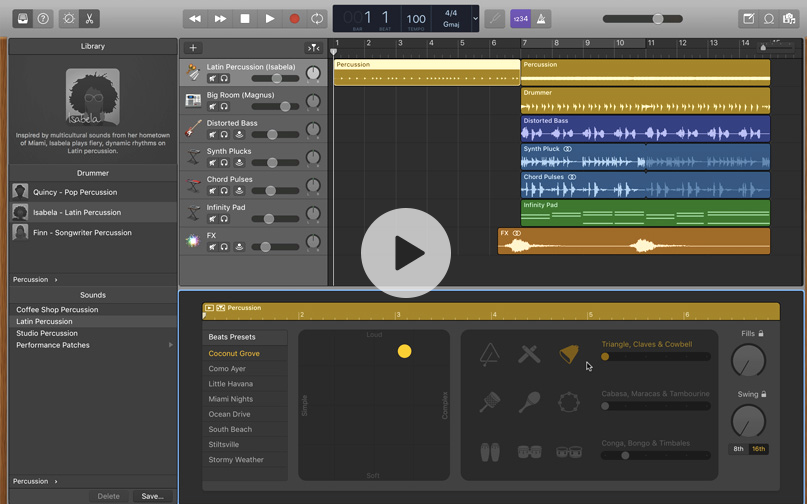Mute the Infinity Pad track
Screen dimensions: 807x504
pyautogui.click(x=212, y=219)
